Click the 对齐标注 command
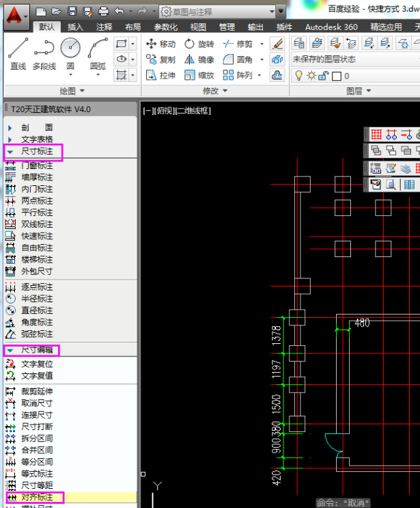The height and width of the screenshot is (508, 420). pyautogui.click(x=37, y=497)
